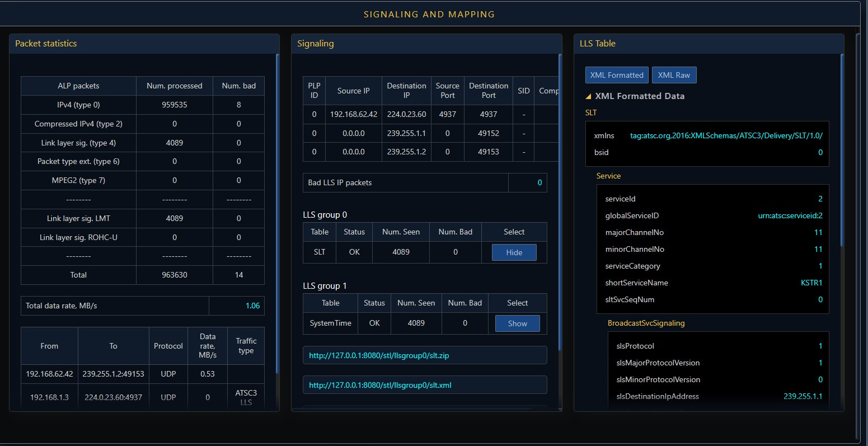Select the Link layer sig. ROHC-U label

pos(78,237)
